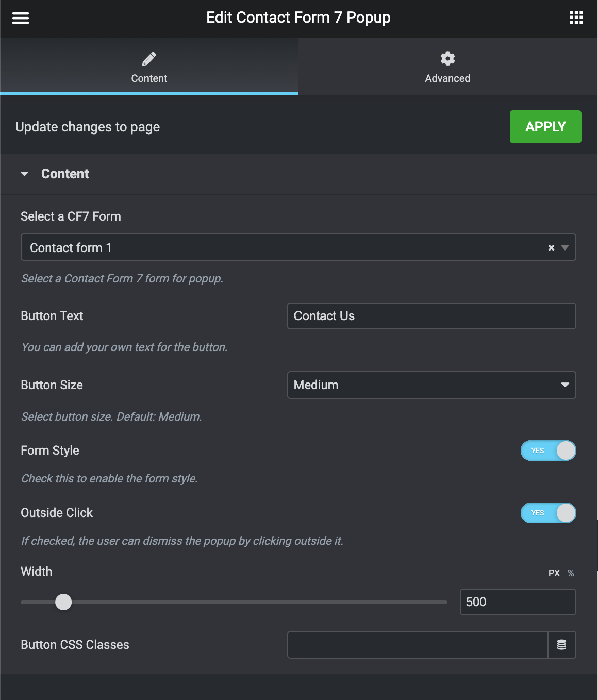Viewport: 598px width, 700px height.
Task: Click the gear icon on Advanced tab
Action: (x=447, y=58)
